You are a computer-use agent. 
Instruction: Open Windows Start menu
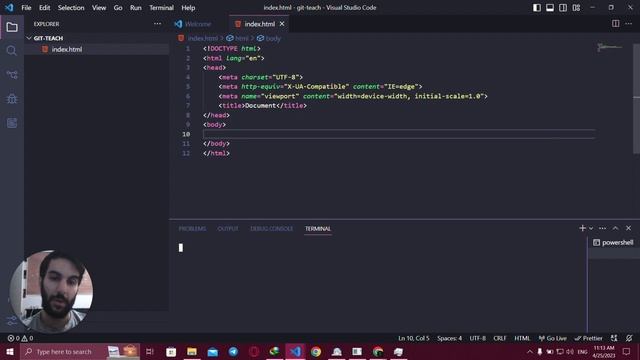click(10, 351)
